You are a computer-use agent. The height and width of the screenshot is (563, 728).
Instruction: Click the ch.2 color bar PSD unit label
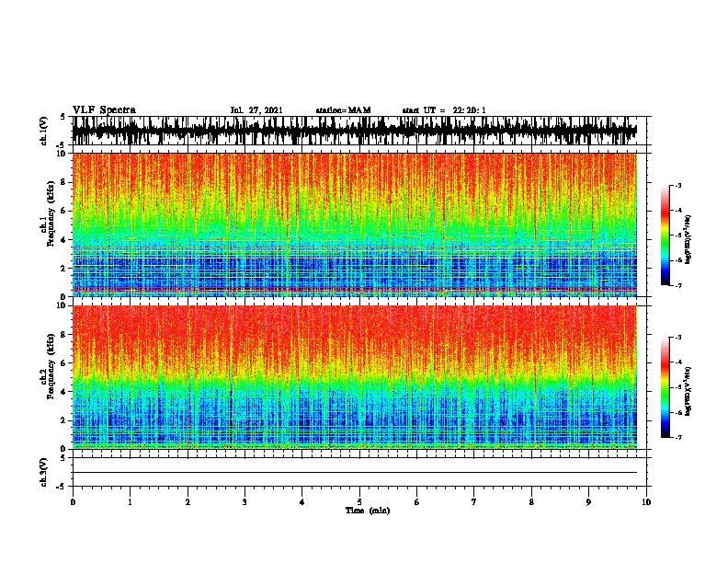click(688, 391)
